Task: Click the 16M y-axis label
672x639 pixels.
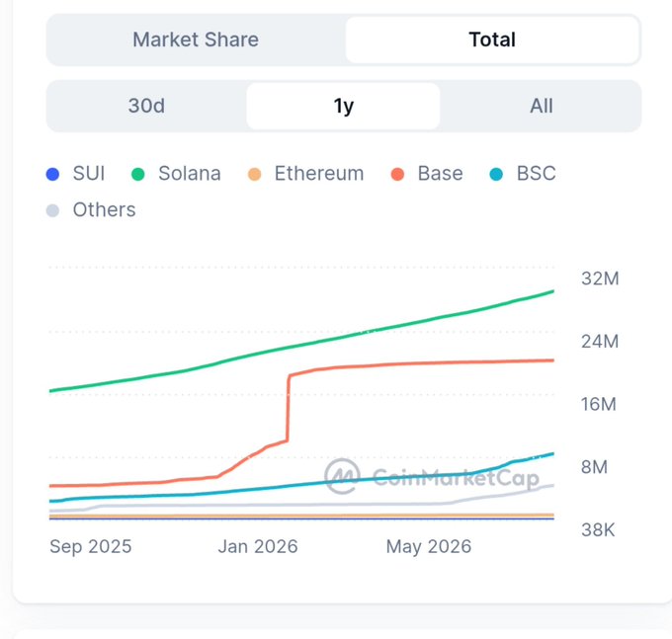Action: tap(599, 404)
